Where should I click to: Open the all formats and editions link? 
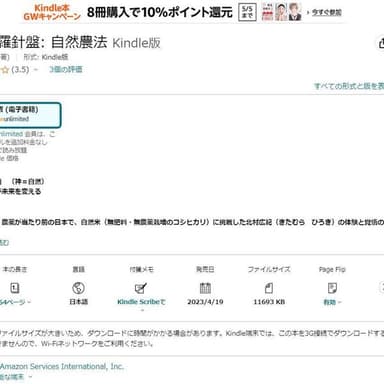click(349, 86)
